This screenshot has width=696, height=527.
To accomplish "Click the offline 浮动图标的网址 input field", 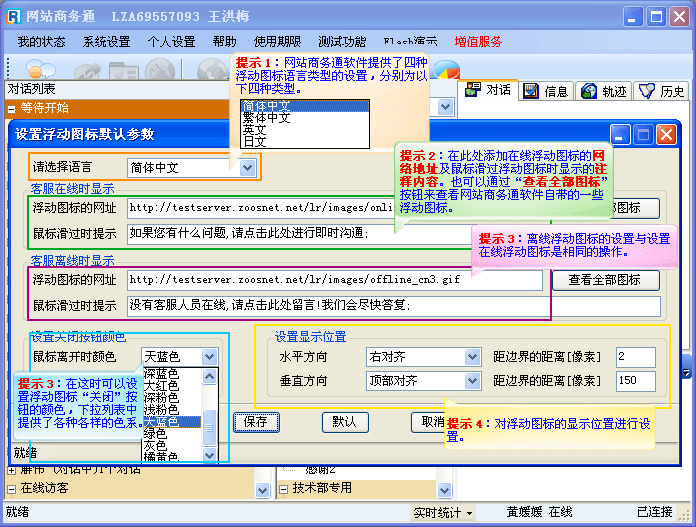I will [x=334, y=281].
